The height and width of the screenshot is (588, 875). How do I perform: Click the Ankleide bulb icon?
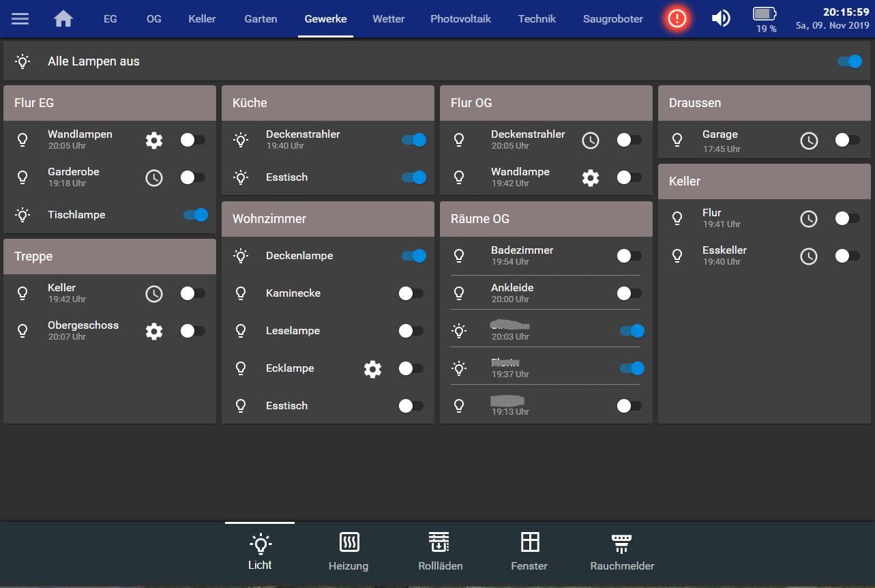(x=459, y=293)
